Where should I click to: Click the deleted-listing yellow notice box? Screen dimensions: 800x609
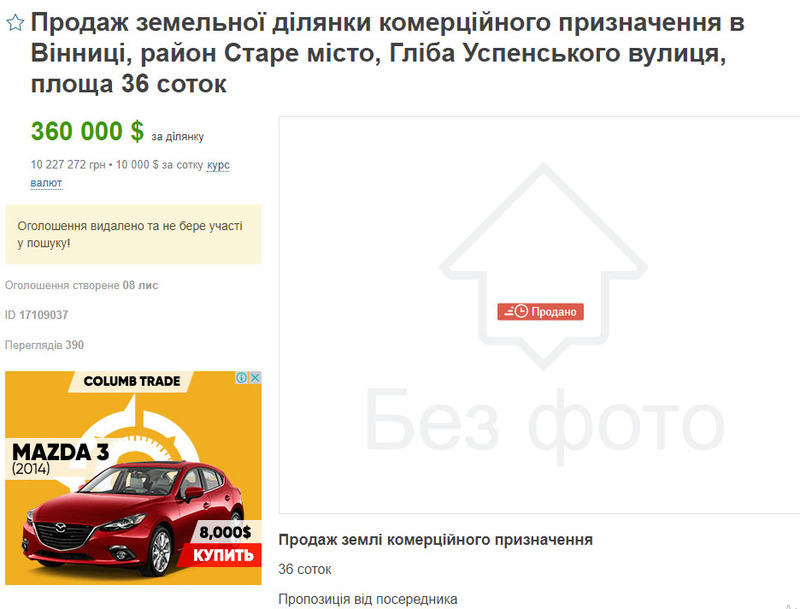[133, 235]
